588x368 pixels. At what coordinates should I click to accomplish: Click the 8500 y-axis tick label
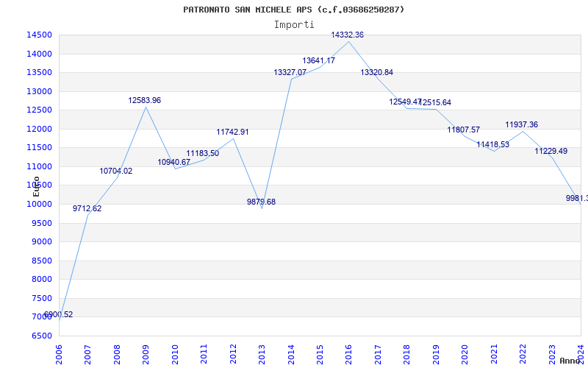(41, 261)
